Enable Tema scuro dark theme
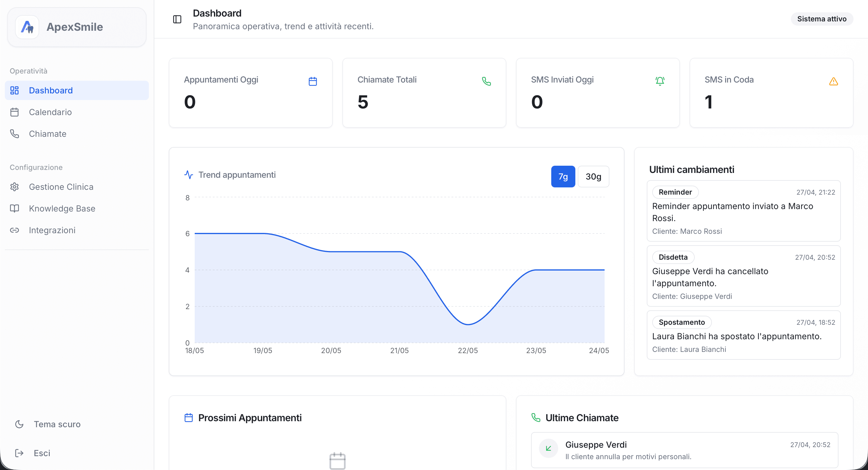 [x=77, y=424]
